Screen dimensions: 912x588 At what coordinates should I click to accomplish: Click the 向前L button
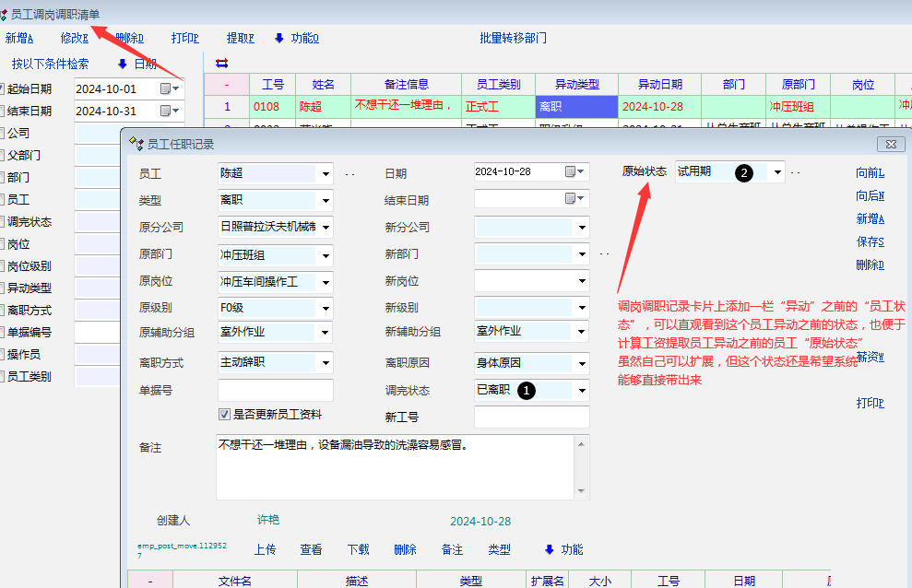tap(870, 172)
